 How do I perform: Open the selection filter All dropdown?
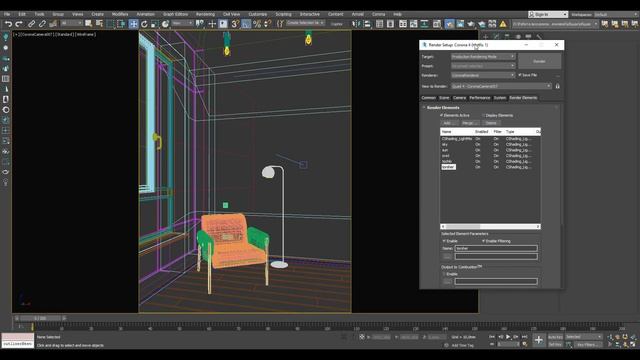pos(71,24)
